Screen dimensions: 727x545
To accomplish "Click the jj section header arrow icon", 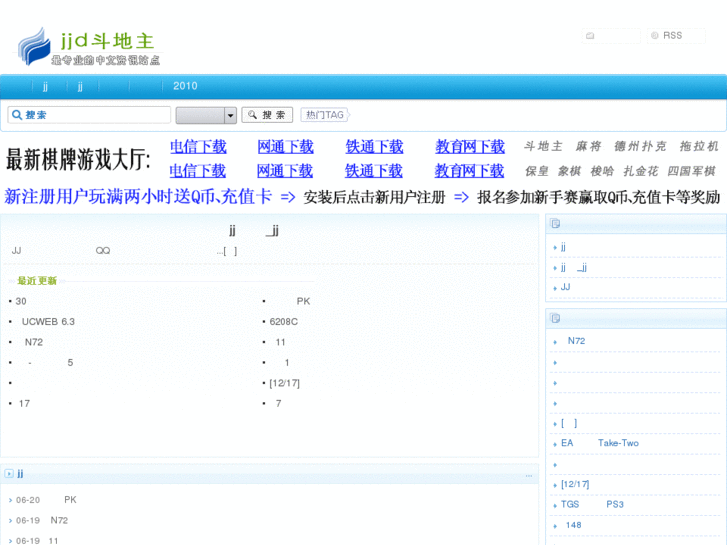I will point(9,474).
